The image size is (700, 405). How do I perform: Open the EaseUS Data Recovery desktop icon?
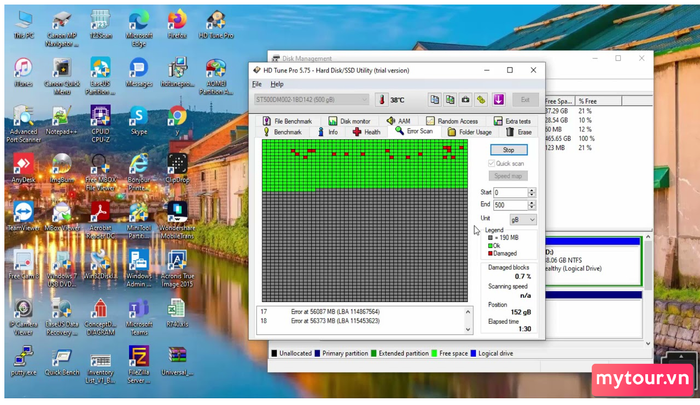pos(62,316)
